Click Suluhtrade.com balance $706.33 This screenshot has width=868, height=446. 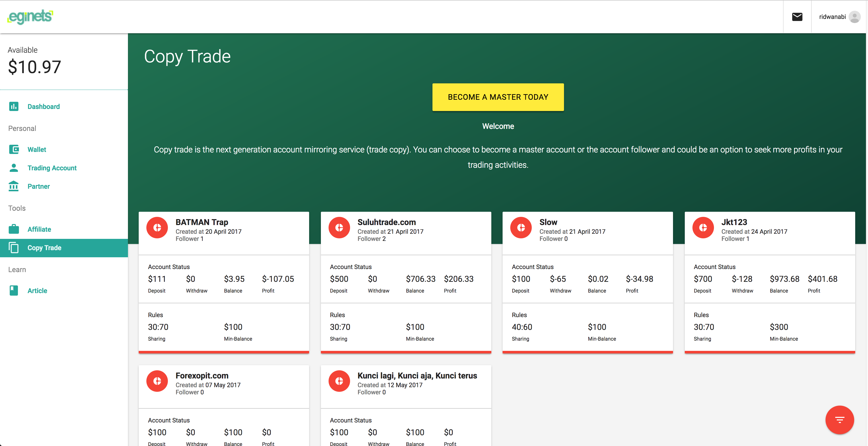coord(420,279)
